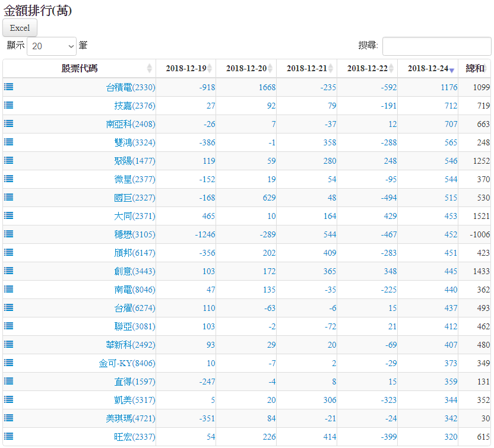Click the Excel export button

[20, 28]
